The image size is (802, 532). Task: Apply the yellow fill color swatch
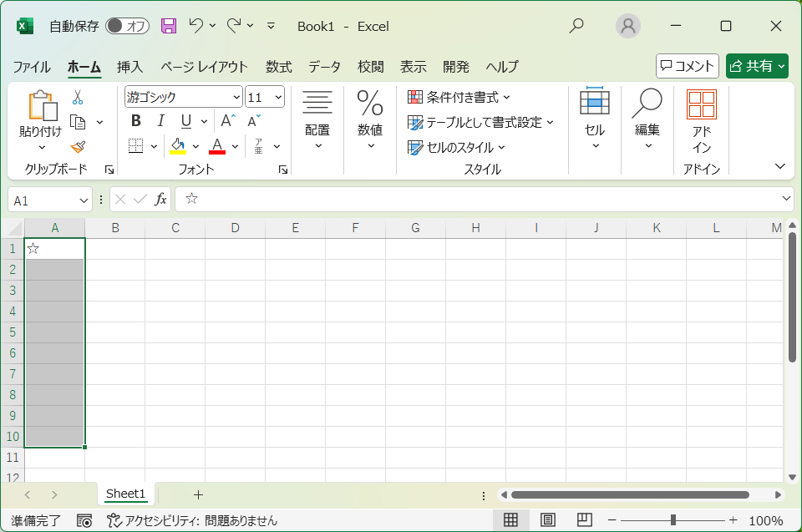coord(178,147)
